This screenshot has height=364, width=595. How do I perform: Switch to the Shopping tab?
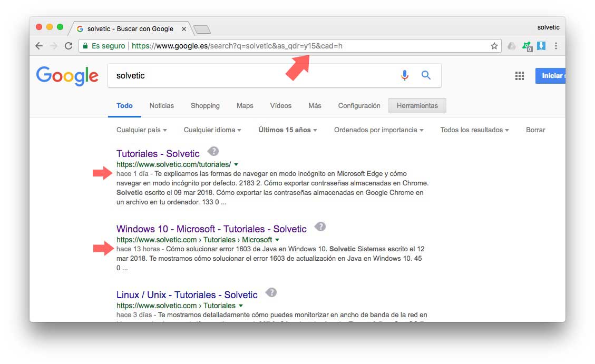tap(205, 106)
